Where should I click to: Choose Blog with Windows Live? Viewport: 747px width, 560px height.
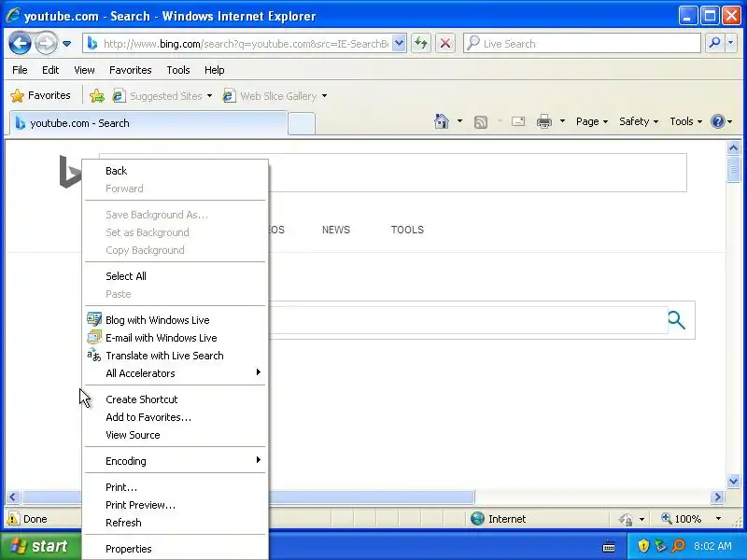tap(175, 320)
